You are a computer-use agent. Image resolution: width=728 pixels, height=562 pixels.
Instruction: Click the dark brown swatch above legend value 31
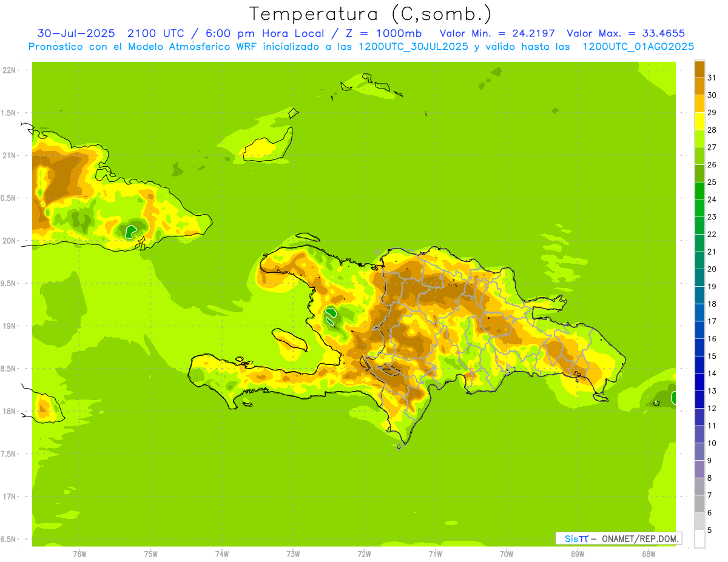pyautogui.click(x=699, y=69)
